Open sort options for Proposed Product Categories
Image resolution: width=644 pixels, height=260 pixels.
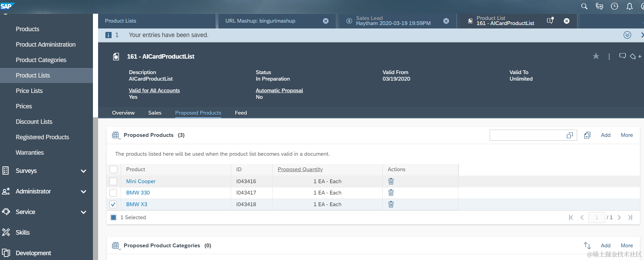pyautogui.click(x=587, y=246)
